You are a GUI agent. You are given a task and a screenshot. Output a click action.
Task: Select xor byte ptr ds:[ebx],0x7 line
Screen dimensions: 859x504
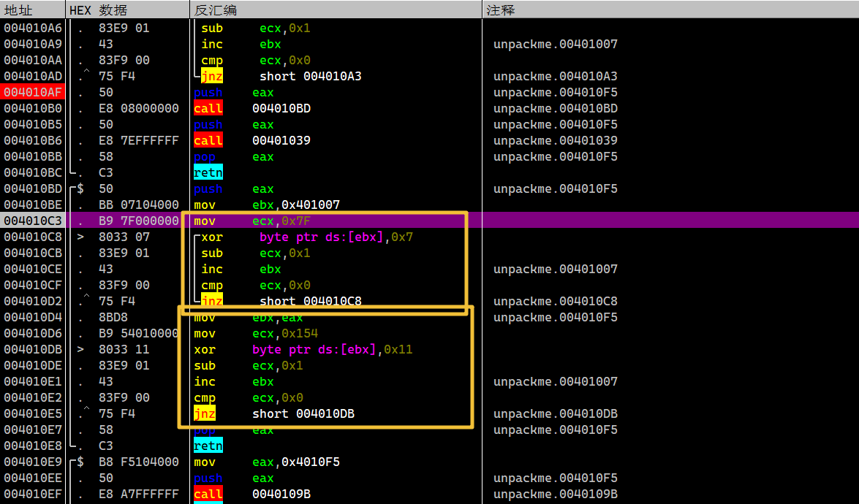(307, 237)
